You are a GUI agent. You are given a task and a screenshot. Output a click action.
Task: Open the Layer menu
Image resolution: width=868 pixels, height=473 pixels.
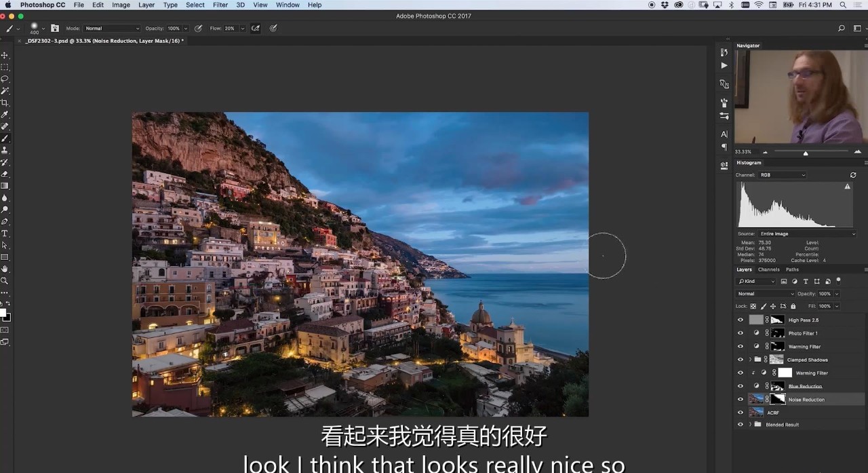point(146,5)
